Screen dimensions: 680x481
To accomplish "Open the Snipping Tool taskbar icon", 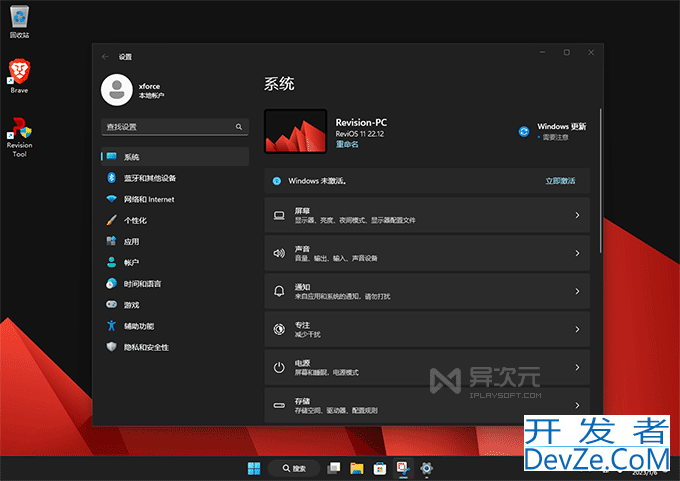I will tap(403, 468).
